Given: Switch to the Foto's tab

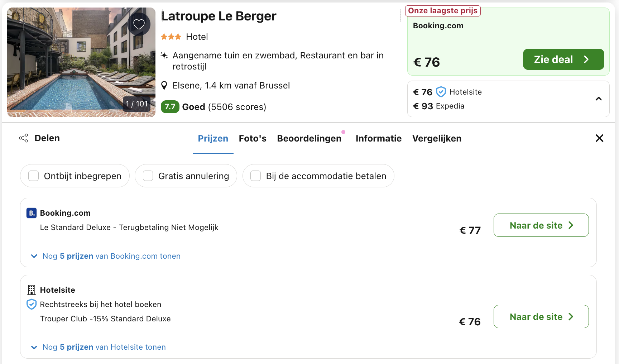Looking at the screenshot, I should tap(253, 138).
